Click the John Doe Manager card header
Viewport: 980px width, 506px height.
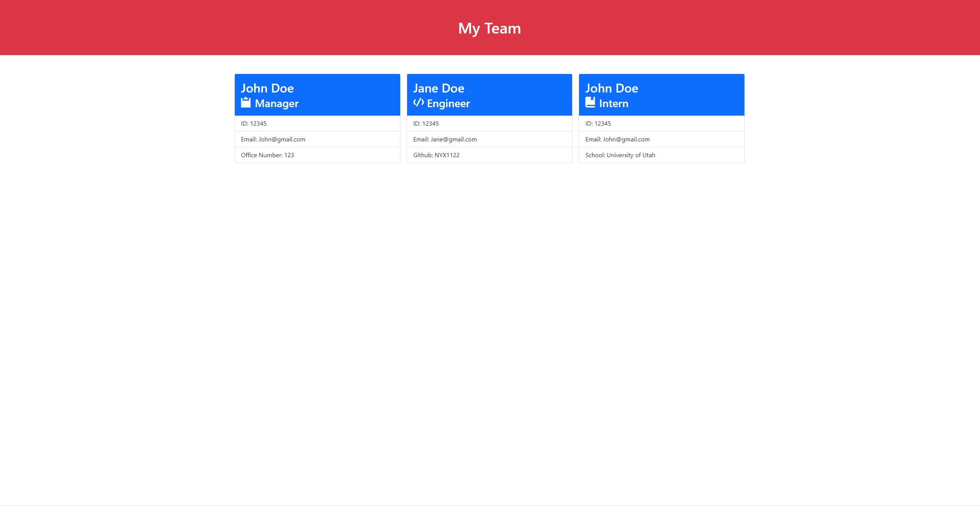[317, 94]
